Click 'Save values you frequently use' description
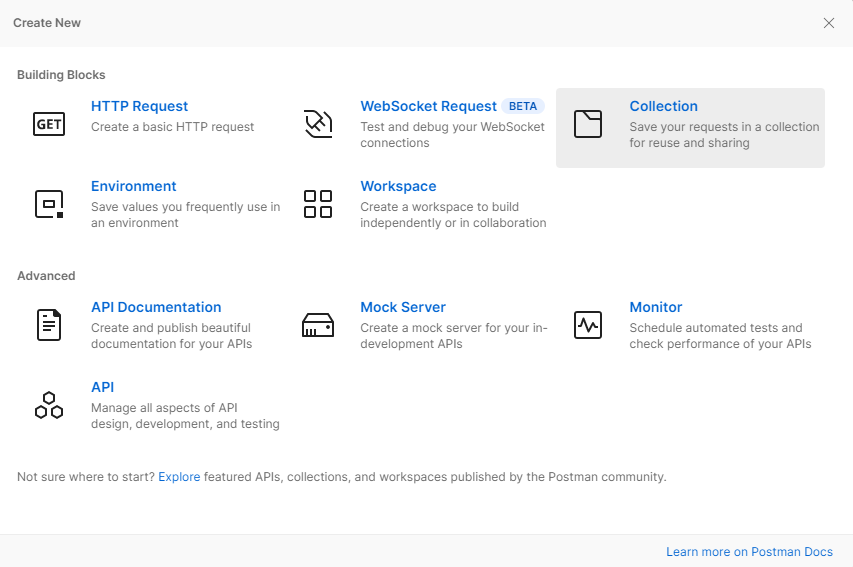 click(x=186, y=215)
